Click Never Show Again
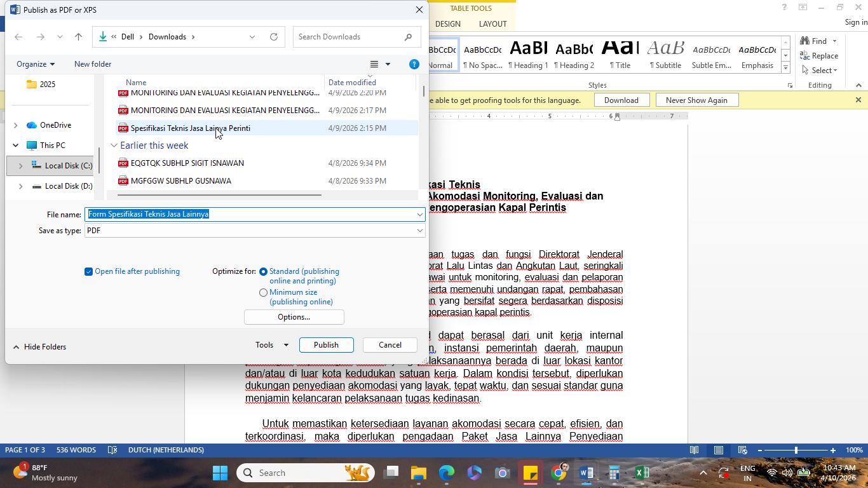 pos(696,100)
